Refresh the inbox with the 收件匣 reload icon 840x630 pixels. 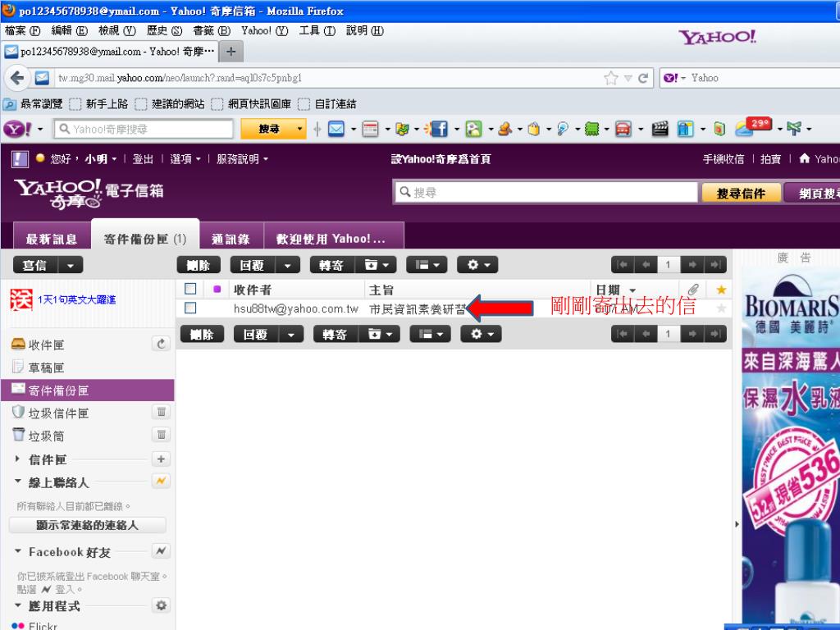[x=161, y=344]
